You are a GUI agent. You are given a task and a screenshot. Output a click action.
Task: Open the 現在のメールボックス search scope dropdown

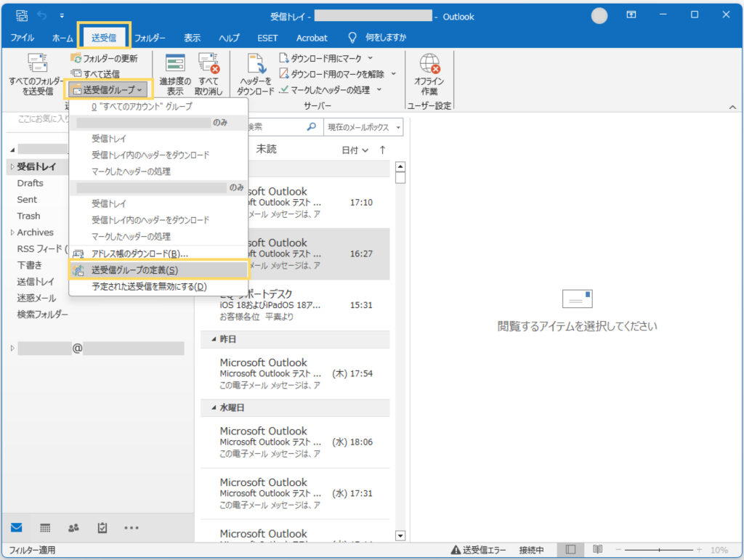[364, 127]
